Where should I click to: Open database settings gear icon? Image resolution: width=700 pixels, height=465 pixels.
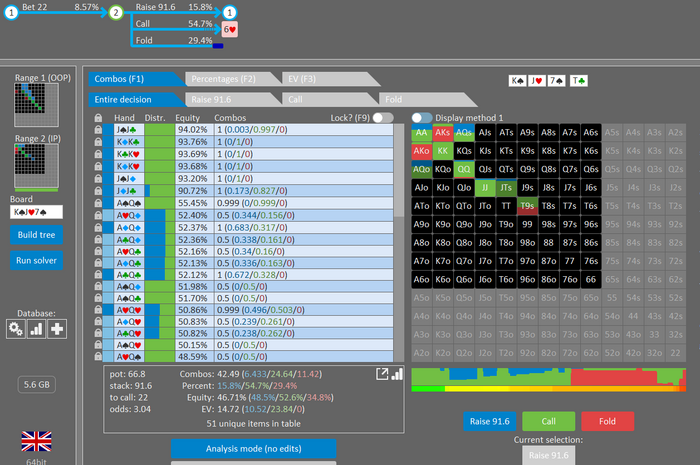16,329
